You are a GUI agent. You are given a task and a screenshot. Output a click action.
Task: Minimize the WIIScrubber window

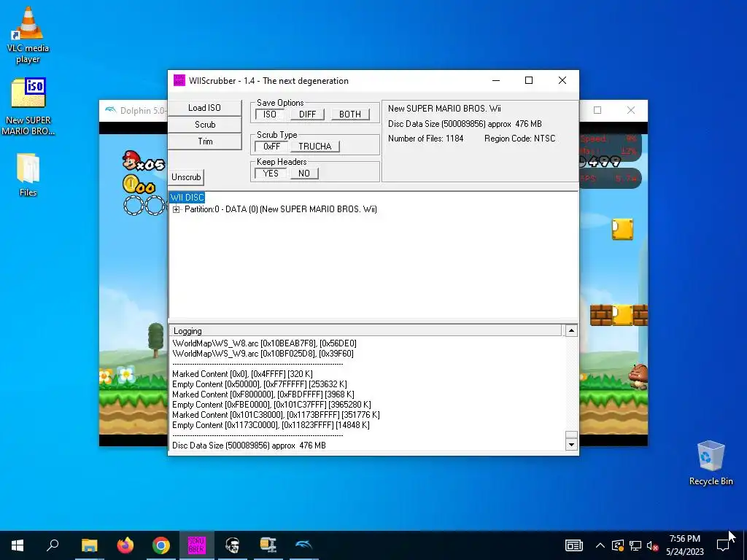coord(496,80)
